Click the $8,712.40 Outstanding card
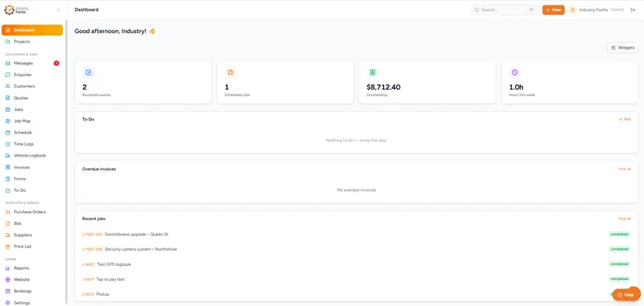This screenshot has height=306, width=644. pos(427,83)
